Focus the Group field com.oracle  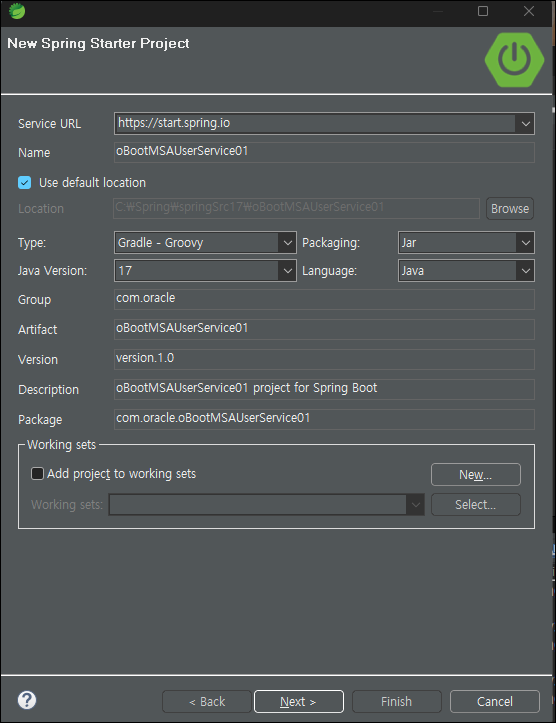324,299
